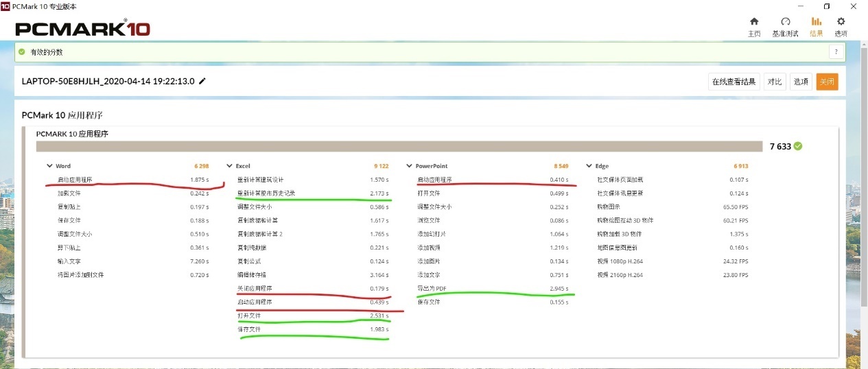Select PowerPoint score 8 549

561,166
